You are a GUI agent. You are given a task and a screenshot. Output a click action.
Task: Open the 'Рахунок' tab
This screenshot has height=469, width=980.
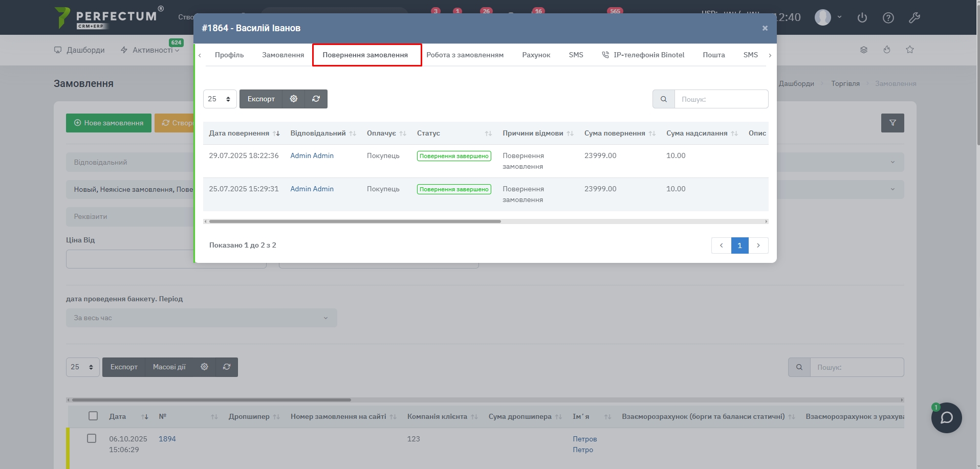point(536,55)
